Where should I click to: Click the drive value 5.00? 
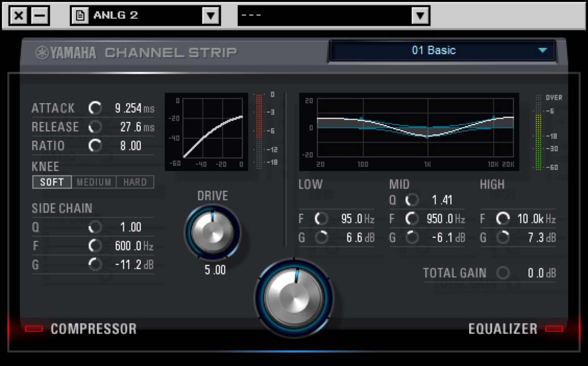coord(215,270)
